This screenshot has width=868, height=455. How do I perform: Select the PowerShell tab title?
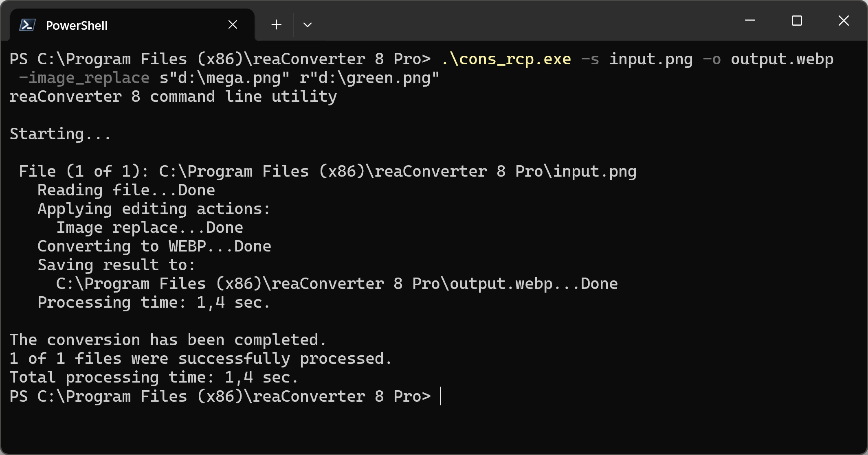click(x=77, y=25)
